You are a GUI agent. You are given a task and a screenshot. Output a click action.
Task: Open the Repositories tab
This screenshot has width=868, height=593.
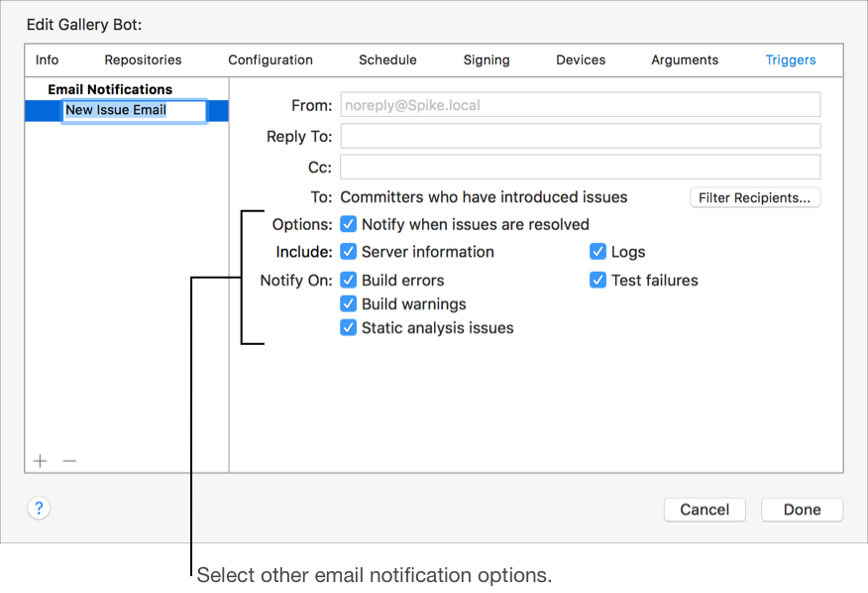point(143,60)
